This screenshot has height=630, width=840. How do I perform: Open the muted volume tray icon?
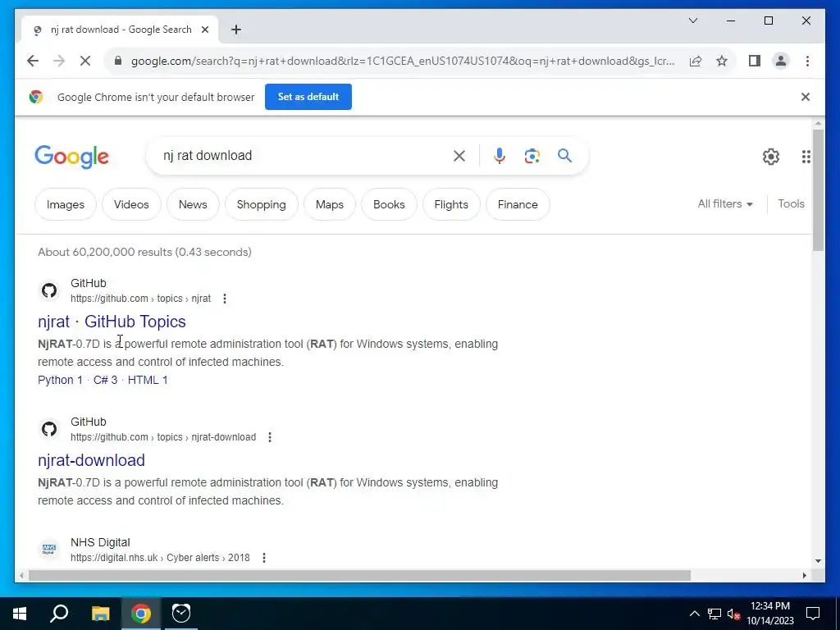[x=733, y=614]
